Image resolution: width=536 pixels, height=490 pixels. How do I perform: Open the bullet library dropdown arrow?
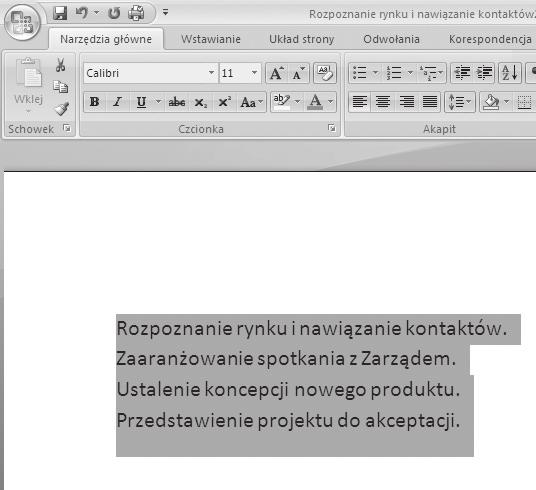click(x=375, y=72)
